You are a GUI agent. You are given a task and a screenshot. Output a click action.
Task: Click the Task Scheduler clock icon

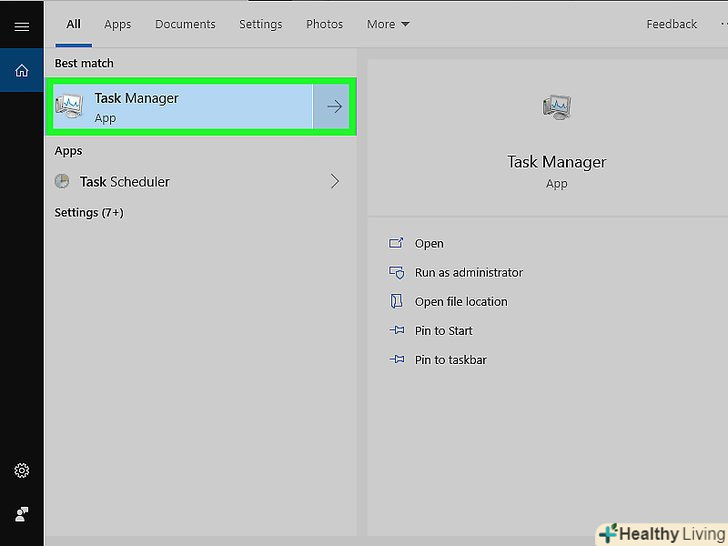(x=62, y=182)
